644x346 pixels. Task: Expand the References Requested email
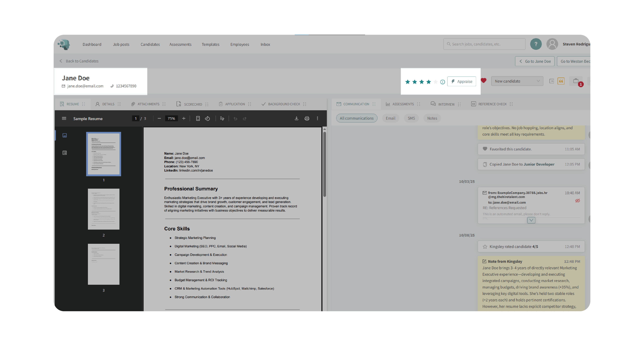pyautogui.click(x=531, y=220)
